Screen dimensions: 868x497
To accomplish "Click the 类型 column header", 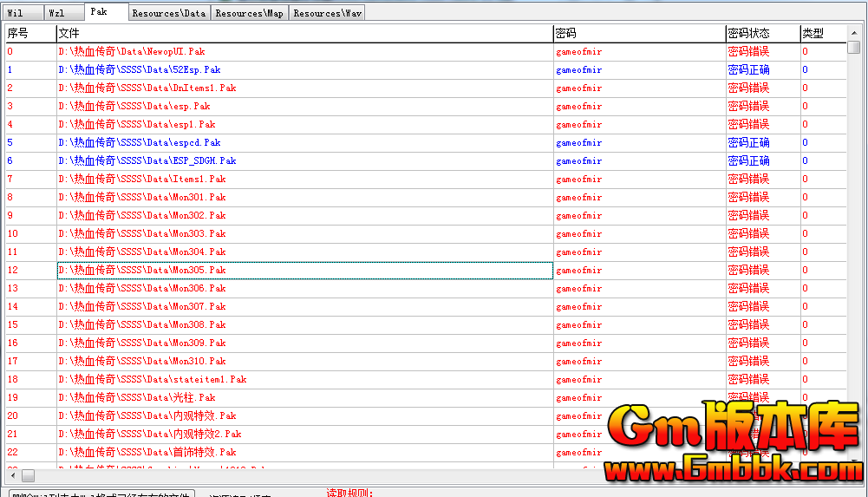I will click(821, 33).
